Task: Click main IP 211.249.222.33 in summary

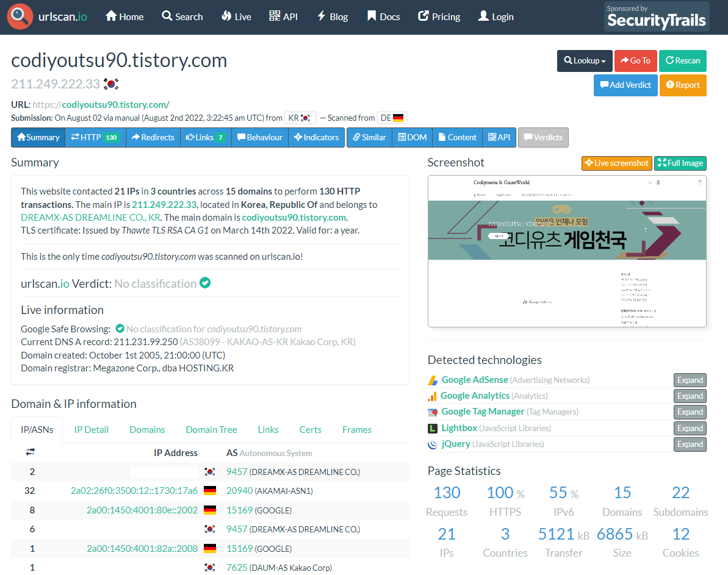Action: coord(164,205)
